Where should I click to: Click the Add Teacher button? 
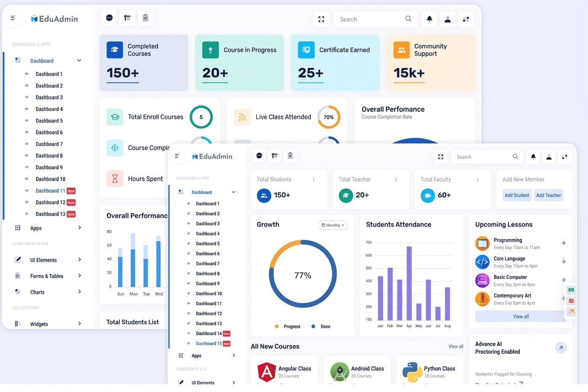point(548,196)
